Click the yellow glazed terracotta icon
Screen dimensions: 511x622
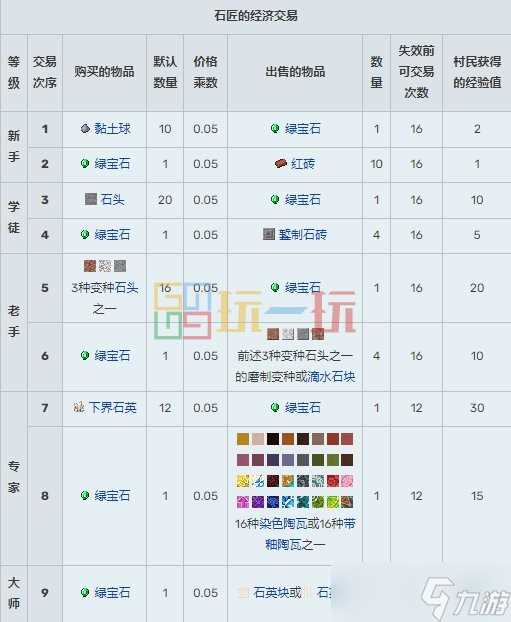pos(243,481)
